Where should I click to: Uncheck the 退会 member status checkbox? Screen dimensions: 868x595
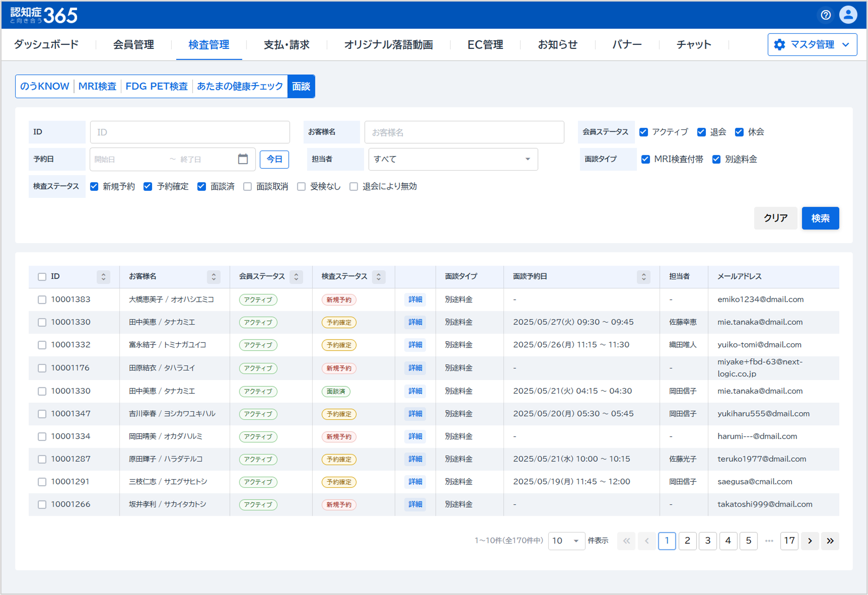701,132
